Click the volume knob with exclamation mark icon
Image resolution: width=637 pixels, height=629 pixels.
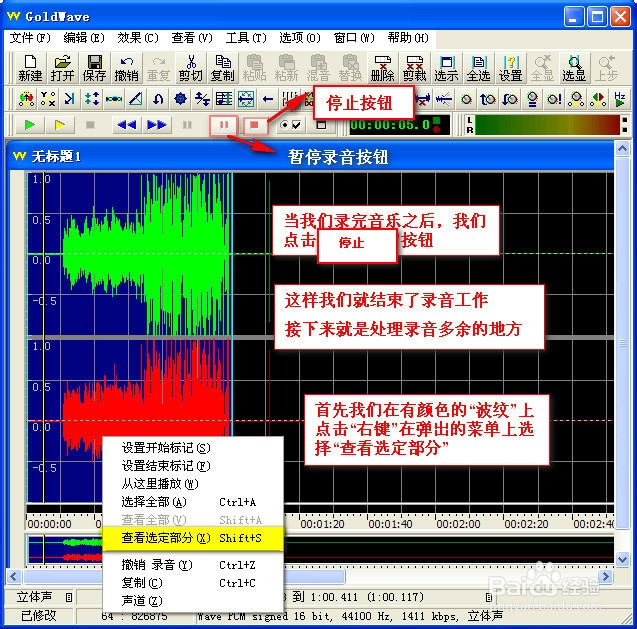tap(554, 99)
